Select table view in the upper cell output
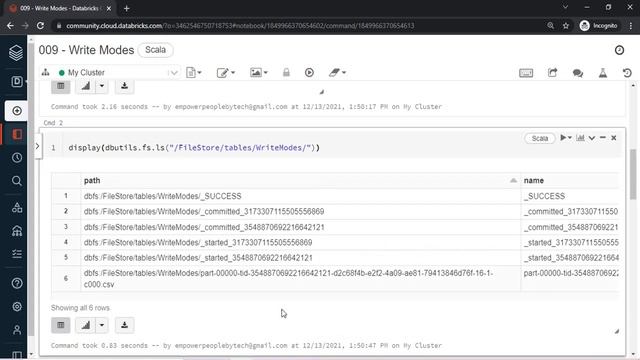This screenshot has height=360, width=640. pyautogui.click(x=61, y=86)
